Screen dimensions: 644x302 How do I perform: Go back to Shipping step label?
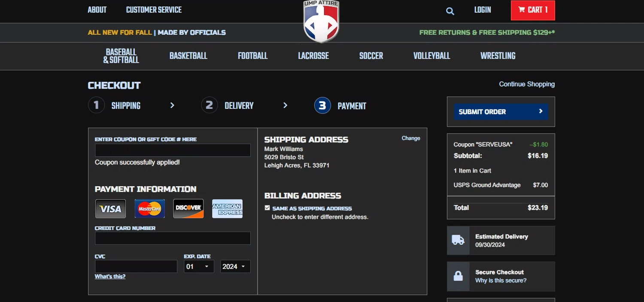[x=126, y=106]
